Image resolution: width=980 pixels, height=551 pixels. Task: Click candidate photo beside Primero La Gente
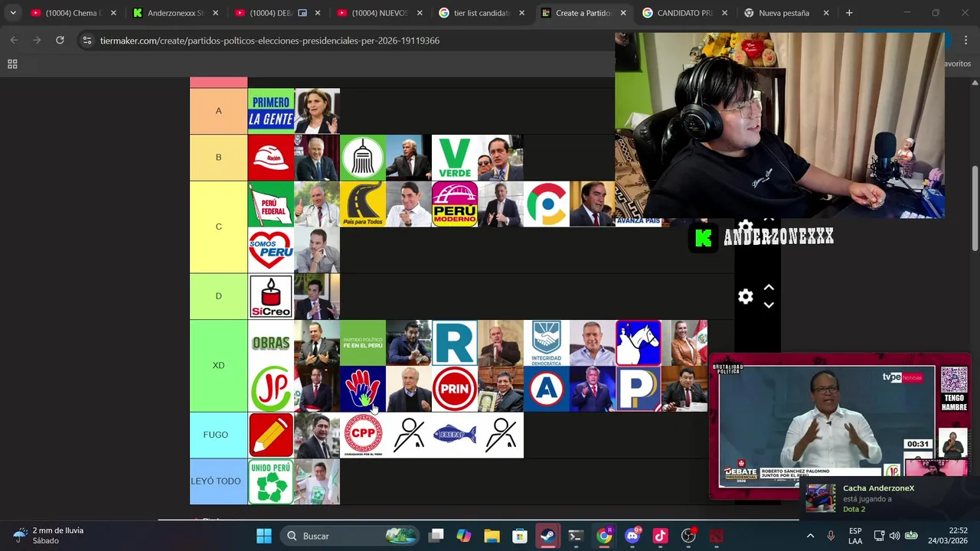317,111
